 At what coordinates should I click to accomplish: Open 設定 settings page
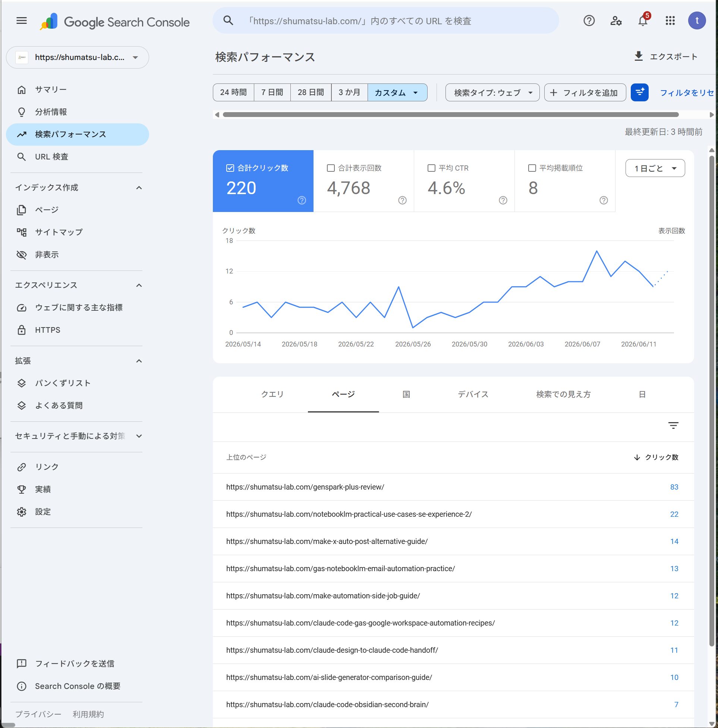78,512
